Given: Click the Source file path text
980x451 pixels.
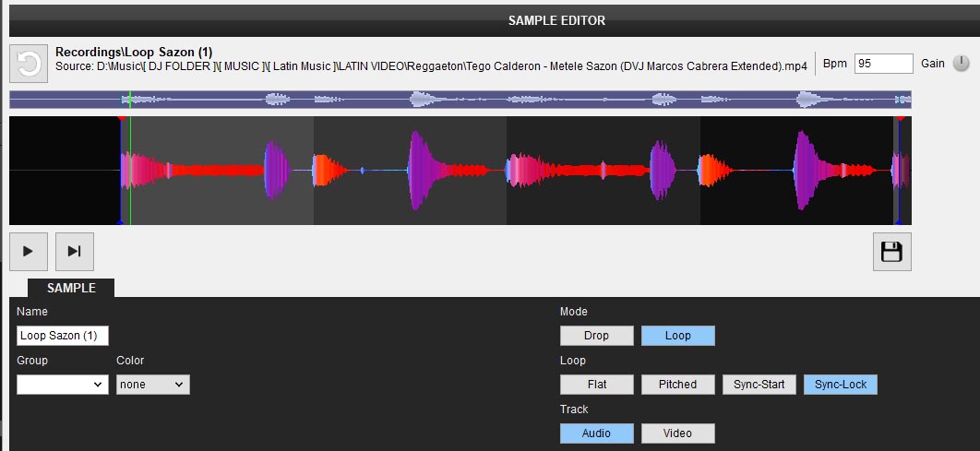Looking at the screenshot, I should point(431,65).
